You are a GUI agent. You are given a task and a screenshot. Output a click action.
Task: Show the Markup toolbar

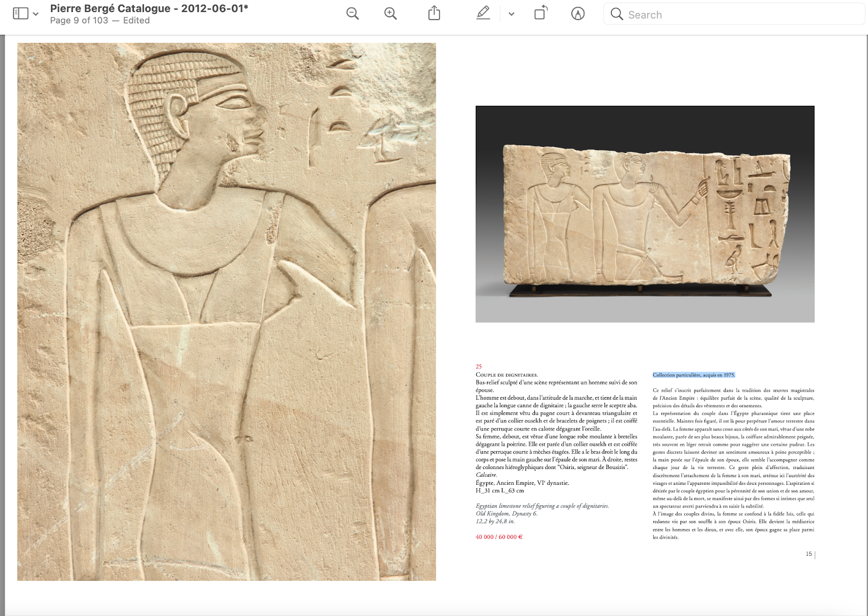pos(578,14)
